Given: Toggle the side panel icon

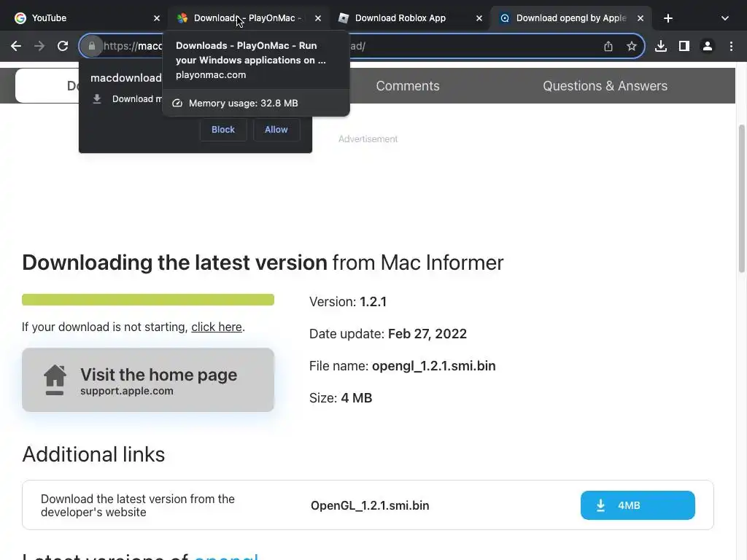Looking at the screenshot, I should pyautogui.click(x=684, y=46).
